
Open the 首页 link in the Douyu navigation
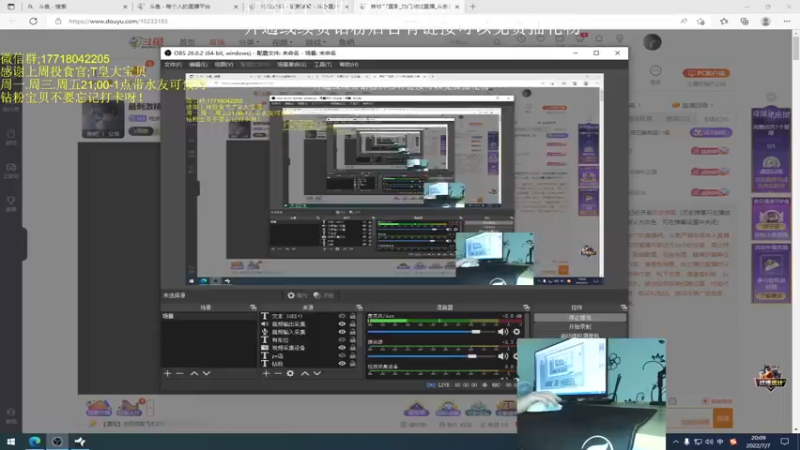click(187, 42)
